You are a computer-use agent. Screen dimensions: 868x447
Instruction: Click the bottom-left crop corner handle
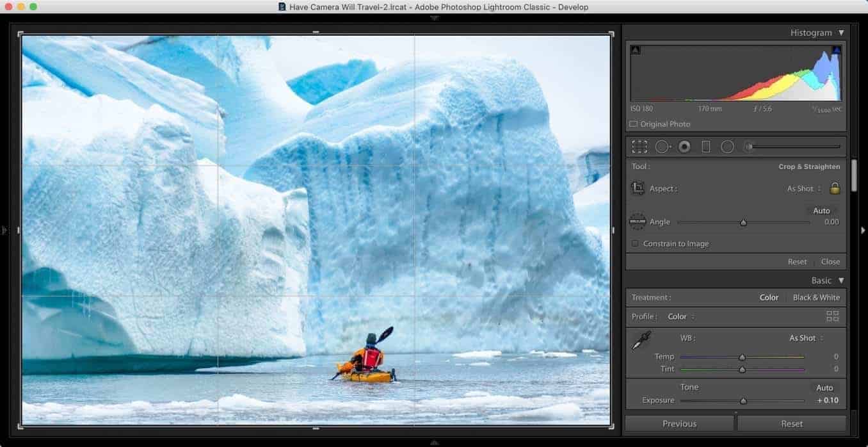coord(20,425)
